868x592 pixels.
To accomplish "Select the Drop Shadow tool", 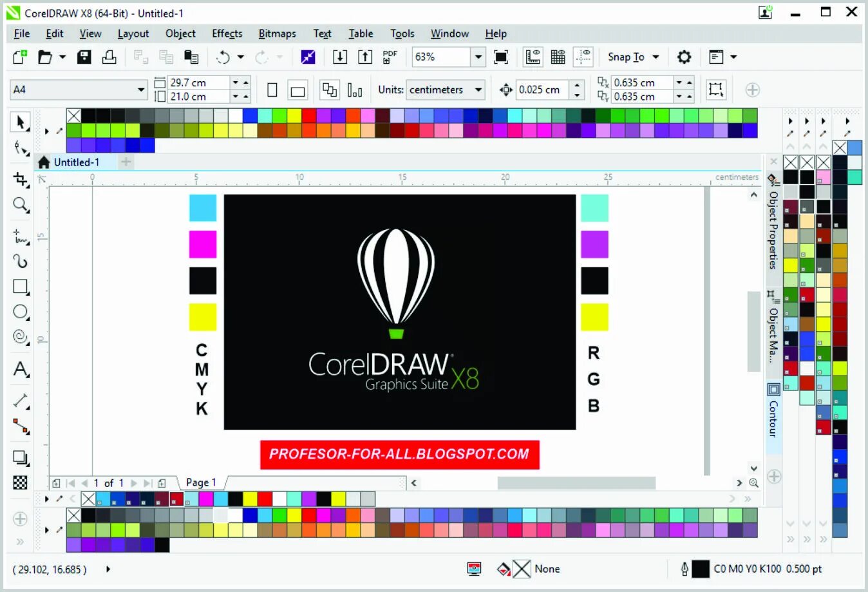I will pyautogui.click(x=21, y=458).
